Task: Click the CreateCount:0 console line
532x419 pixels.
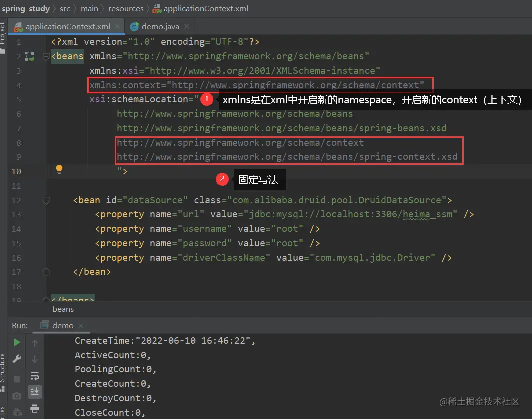Action: coord(112,384)
